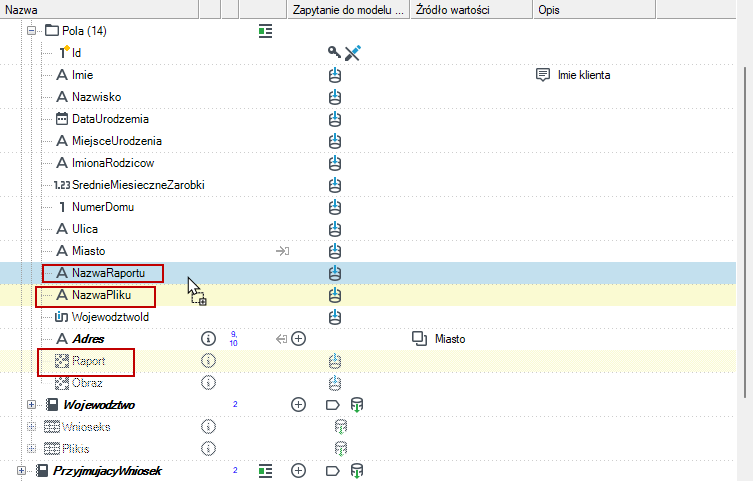Click the plus circle icon in Wojewodztwo row
Viewport: 753px width, 481px height.
coord(299,405)
